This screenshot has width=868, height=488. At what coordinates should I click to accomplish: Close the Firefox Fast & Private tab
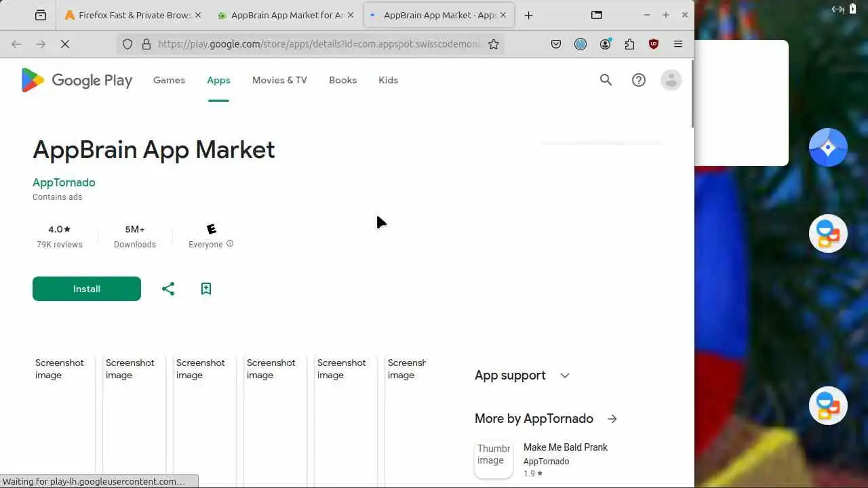(x=198, y=15)
